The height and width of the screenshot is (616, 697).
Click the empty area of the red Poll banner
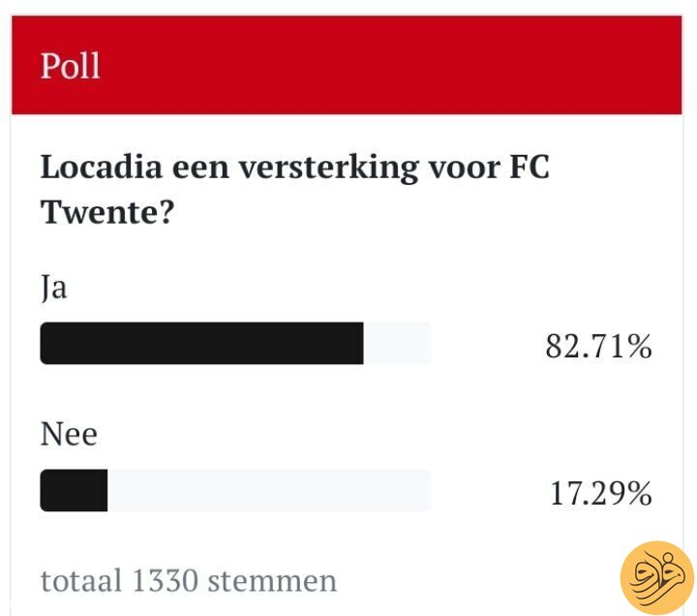point(391,66)
